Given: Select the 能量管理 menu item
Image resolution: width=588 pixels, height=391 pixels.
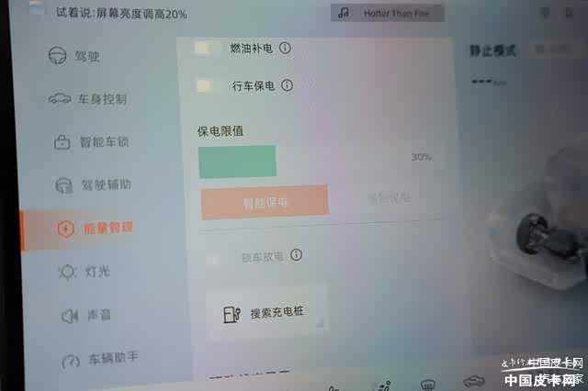Looking at the screenshot, I should pos(96,228).
